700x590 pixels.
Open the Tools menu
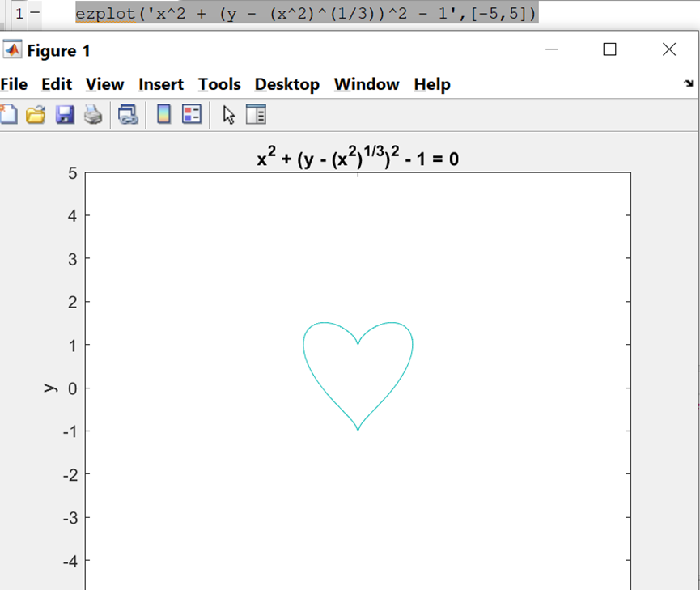pos(219,84)
